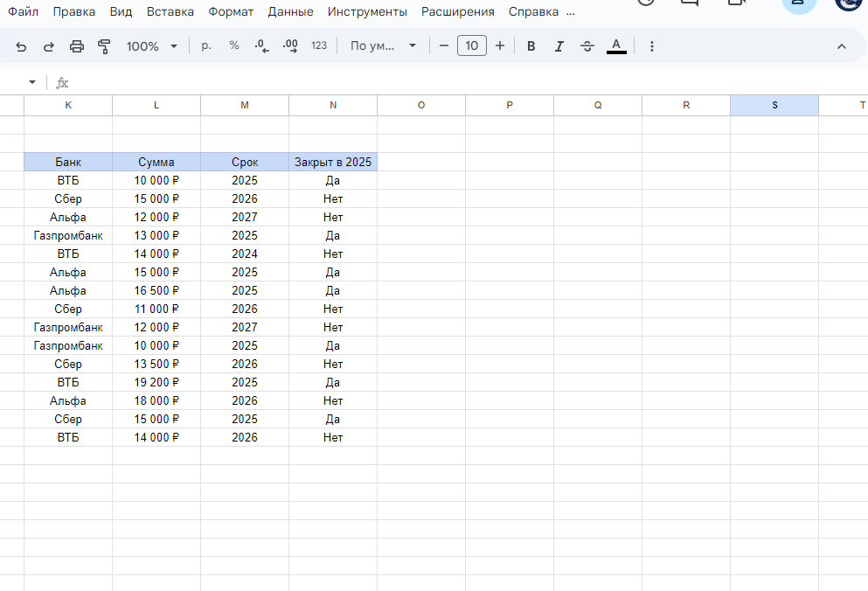Open the Вставка menu
Screen dimensions: 868x591
pos(170,11)
